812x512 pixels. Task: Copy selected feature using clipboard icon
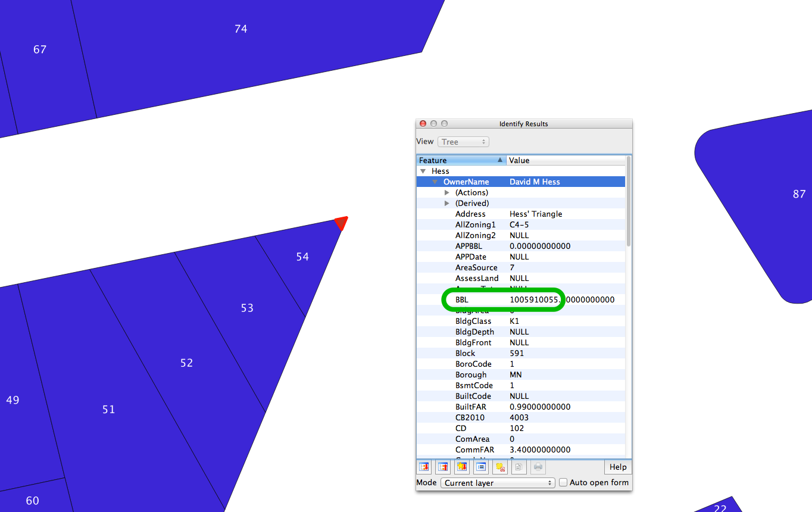coord(519,467)
